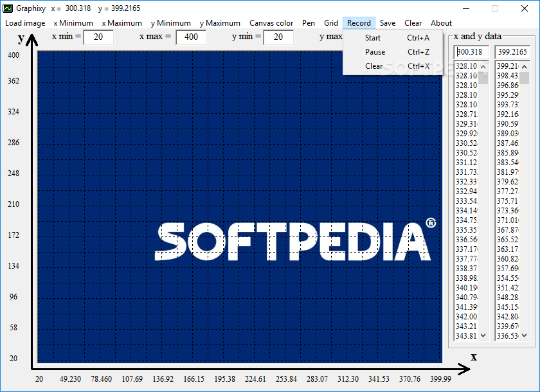This screenshot has height=392, width=540.
Task: Close the open Record menu
Action: pos(359,23)
